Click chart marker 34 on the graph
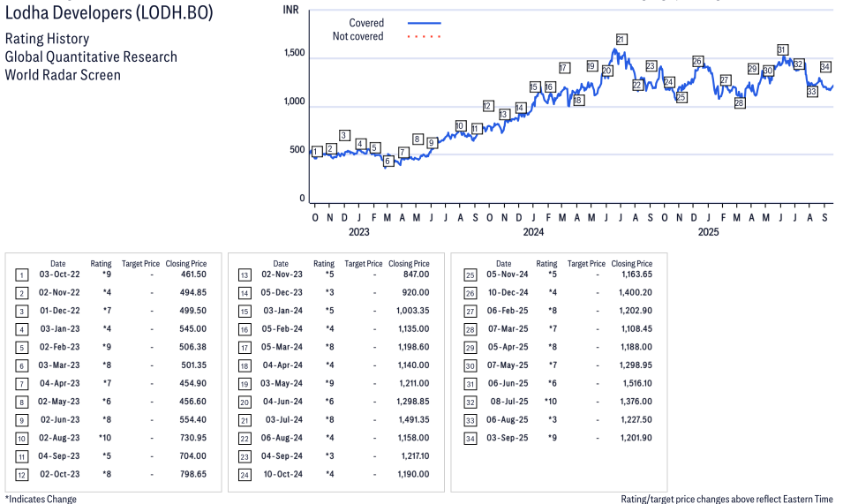Screen dimensions: 843x504 825,66
